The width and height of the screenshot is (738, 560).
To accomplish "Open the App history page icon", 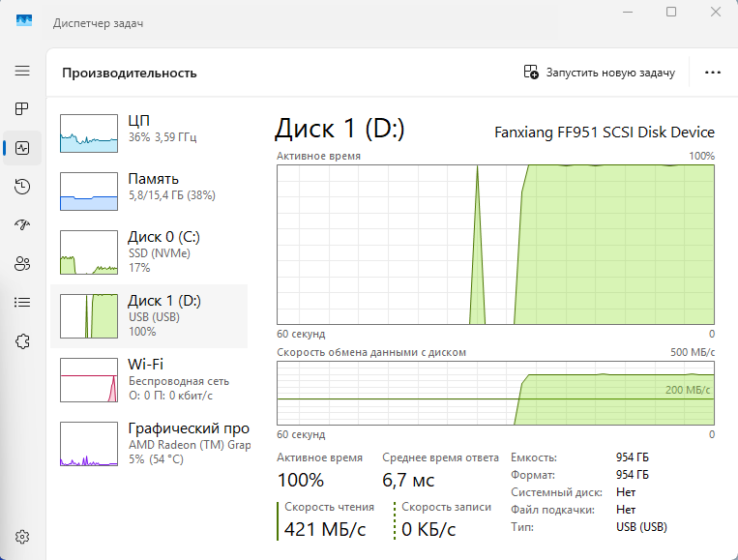I will tap(22, 187).
